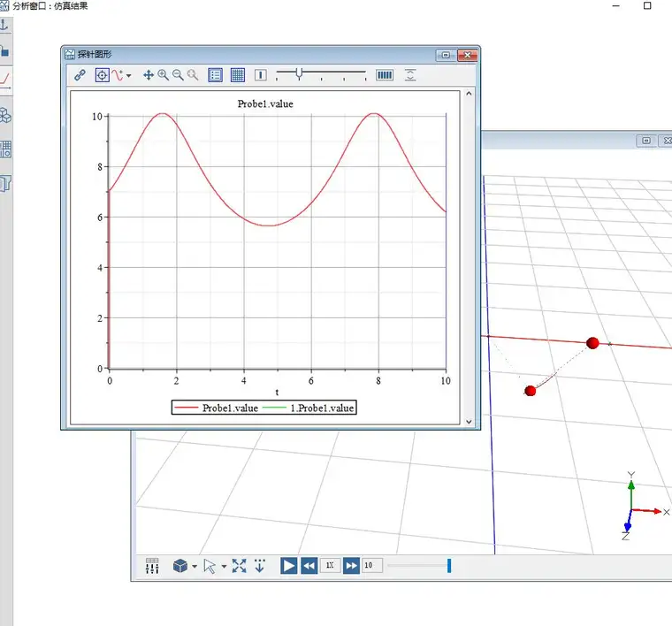Click the lower red sphere in 3D view
This screenshot has height=626, width=672.
point(531,391)
